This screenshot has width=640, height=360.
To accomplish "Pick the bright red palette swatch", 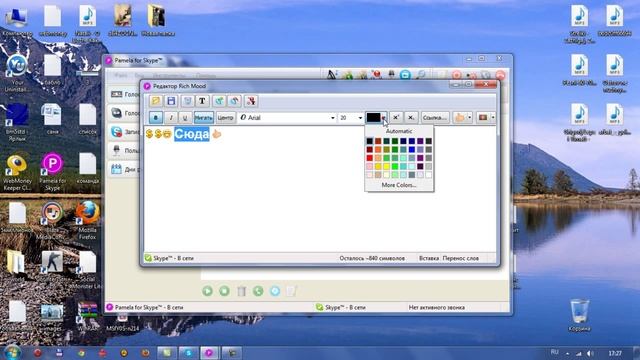I will 370,158.
